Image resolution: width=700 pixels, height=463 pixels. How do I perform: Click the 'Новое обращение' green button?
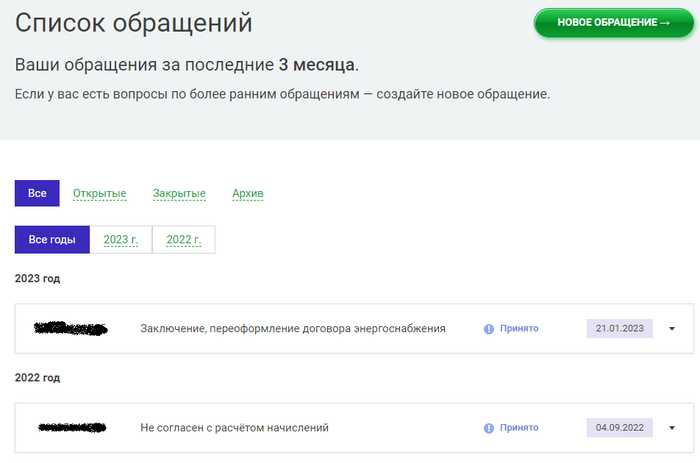point(613,23)
